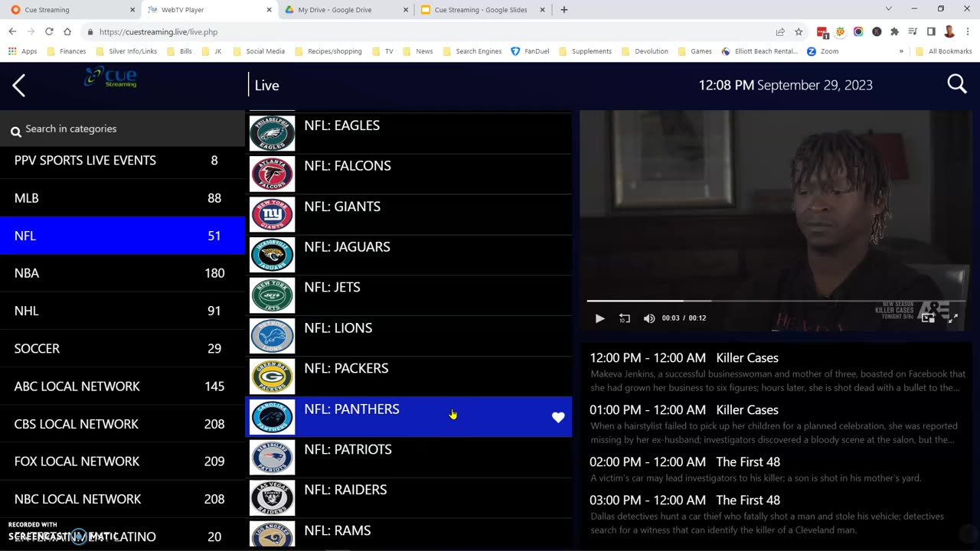This screenshot has width=980, height=551.
Task: Go back with the Cue Streaming back arrow
Action: [x=19, y=85]
